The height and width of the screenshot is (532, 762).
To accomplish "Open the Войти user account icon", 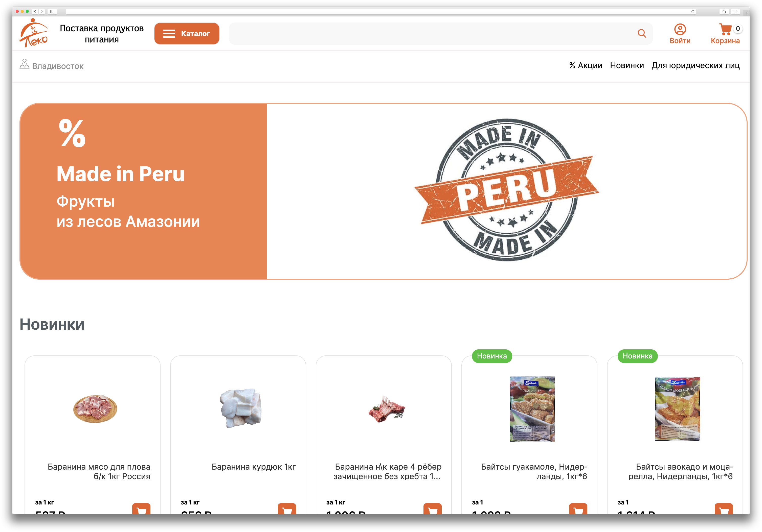I will [x=680, y=30].
